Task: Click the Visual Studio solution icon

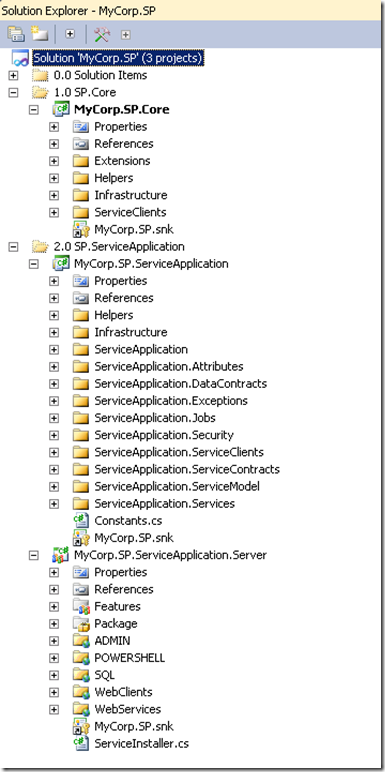Action: click(x=20, y=59)
